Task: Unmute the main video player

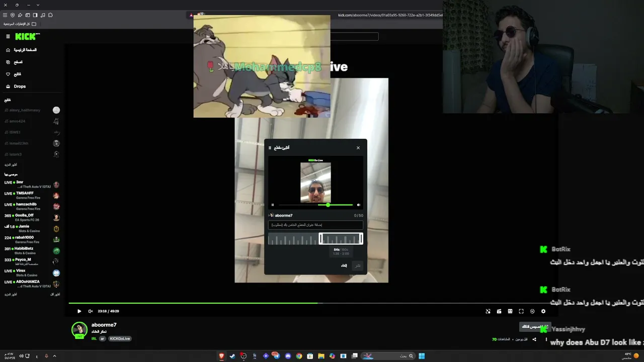Action: [x=91, y=311]
